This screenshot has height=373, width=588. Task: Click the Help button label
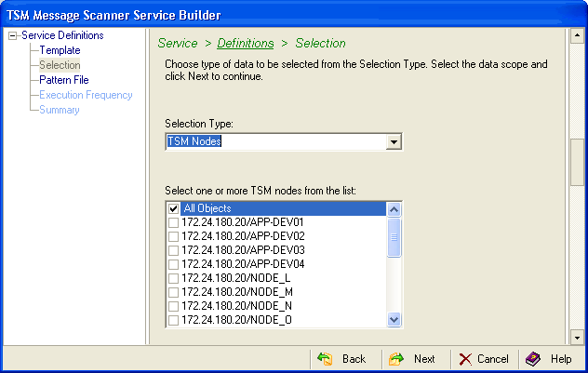coord(561,359)
